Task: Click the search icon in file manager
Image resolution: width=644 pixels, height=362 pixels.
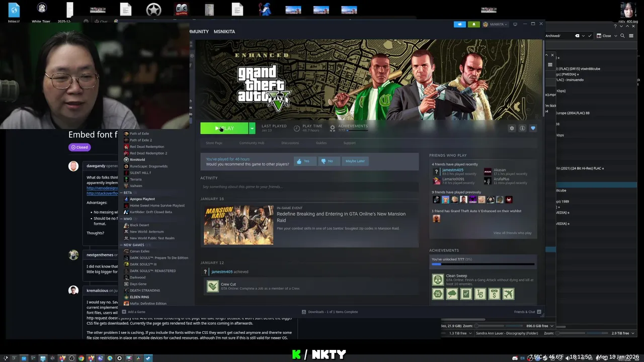Action: [x=622, y=36]
